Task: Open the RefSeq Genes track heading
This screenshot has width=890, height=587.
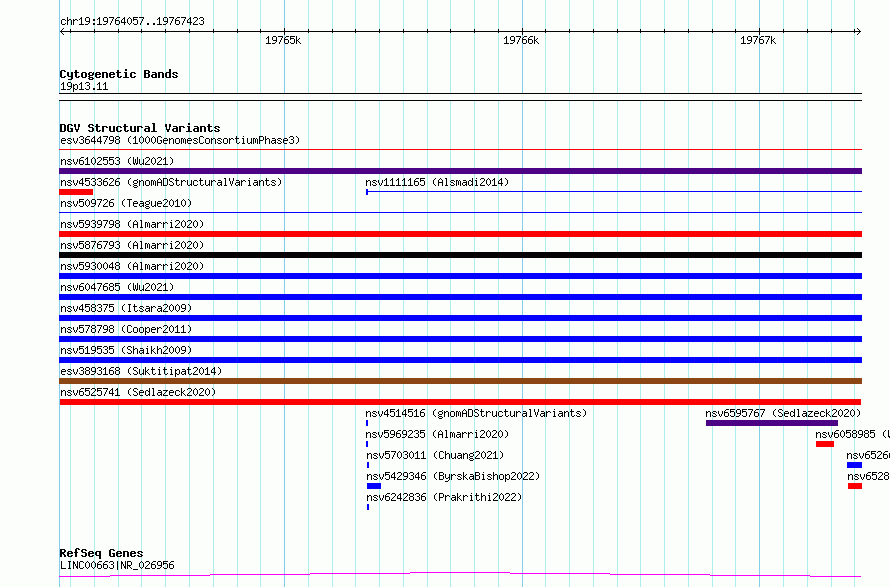Action: [101, 553]
